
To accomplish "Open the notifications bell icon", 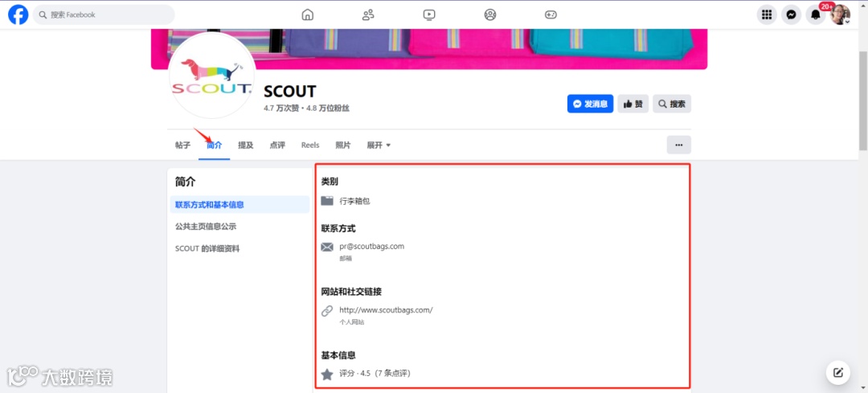I will [816, 15].
